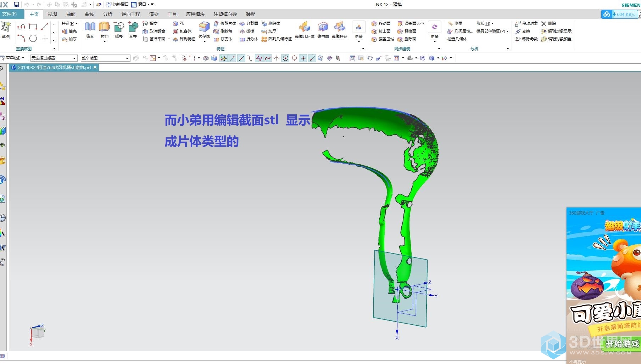Click the 删除 (Delete) X icon

(x=544, y=23)
